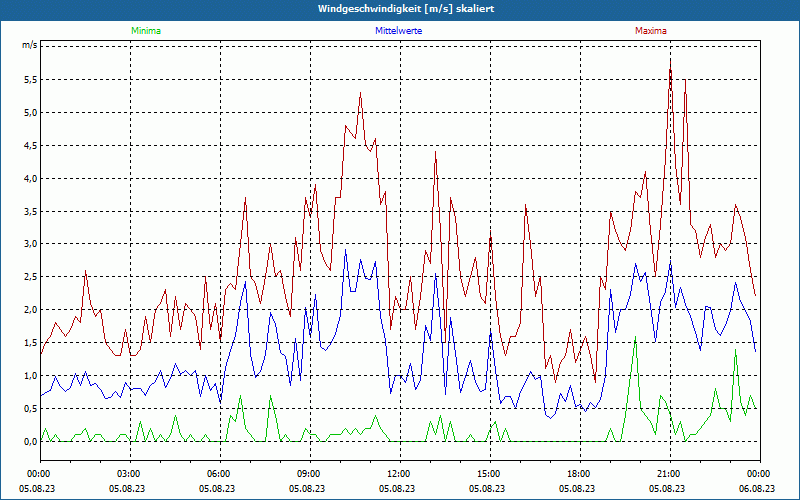The height and width of the screenshot is (500, 800).
Task: Click the '21:00' time label
Action: click(670, 474)
